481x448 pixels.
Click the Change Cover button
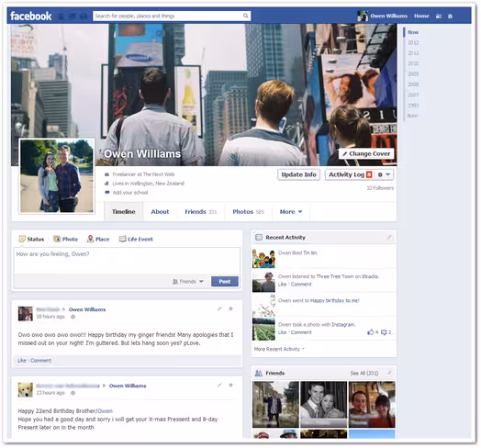coord(366,153)
